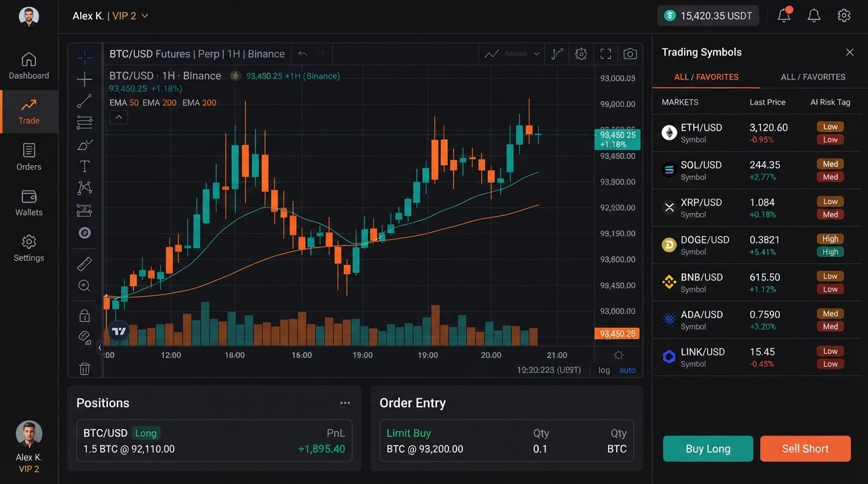Click the order price BTC @ 93,200.00
Screen dimensions: 868x484
click(425, 449)
